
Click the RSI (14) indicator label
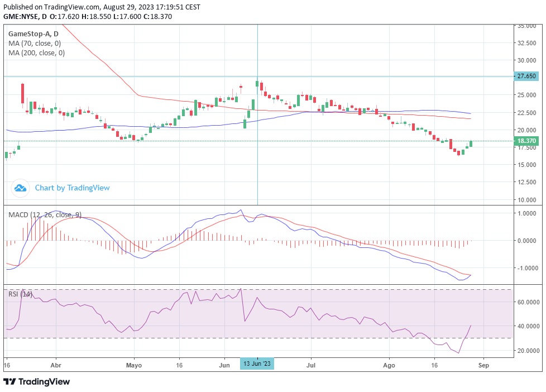pos(20,294)
